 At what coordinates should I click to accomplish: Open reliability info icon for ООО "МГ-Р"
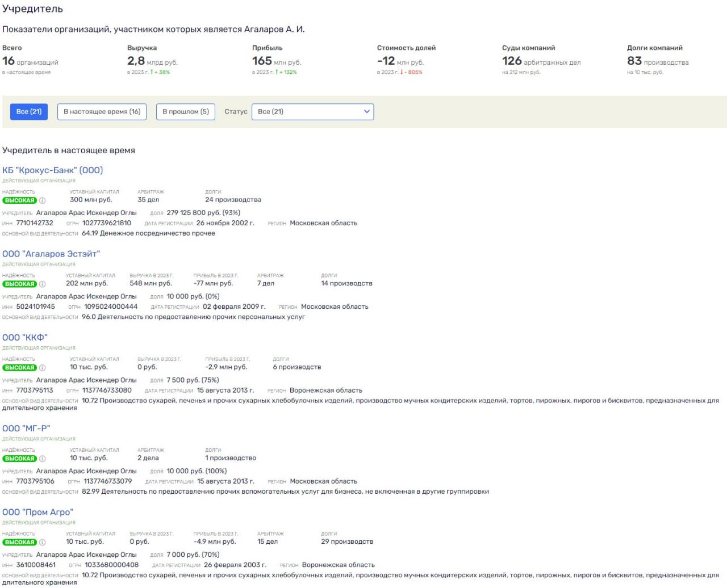[x=42, y=459]
